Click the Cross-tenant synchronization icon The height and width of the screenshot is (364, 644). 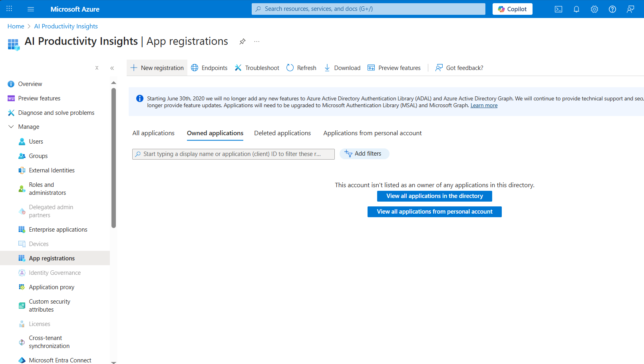[x=22, y=342]
